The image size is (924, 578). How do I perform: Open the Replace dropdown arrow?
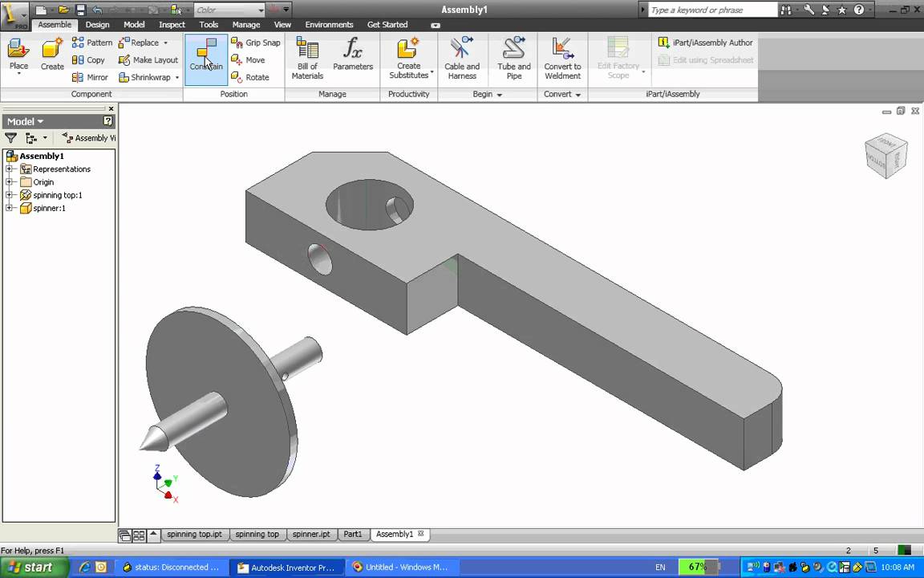[165, 43]
